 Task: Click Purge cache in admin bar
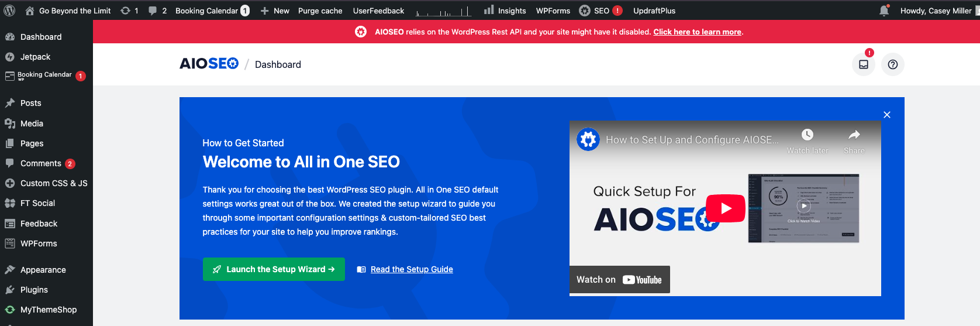320,11
